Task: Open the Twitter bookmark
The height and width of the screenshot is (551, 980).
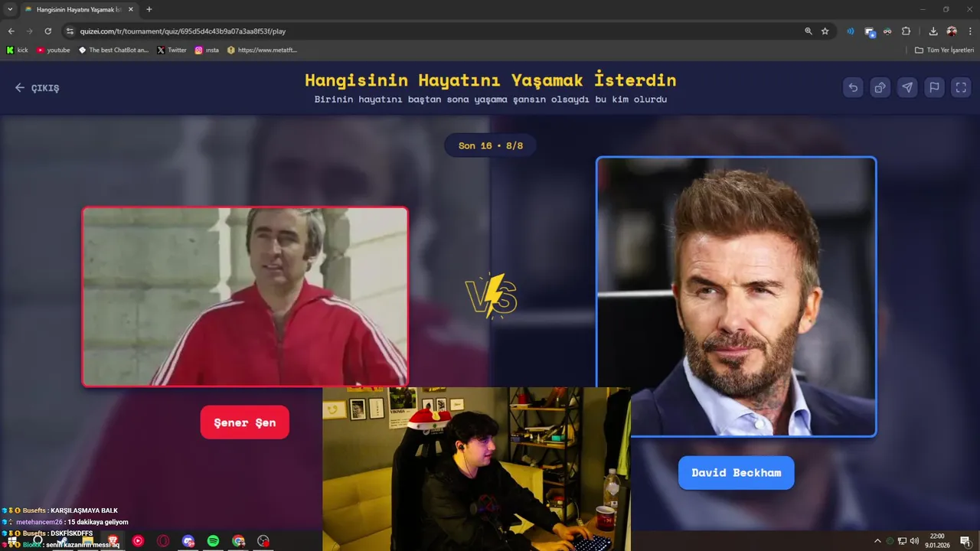Action: (x=171, y=50)
